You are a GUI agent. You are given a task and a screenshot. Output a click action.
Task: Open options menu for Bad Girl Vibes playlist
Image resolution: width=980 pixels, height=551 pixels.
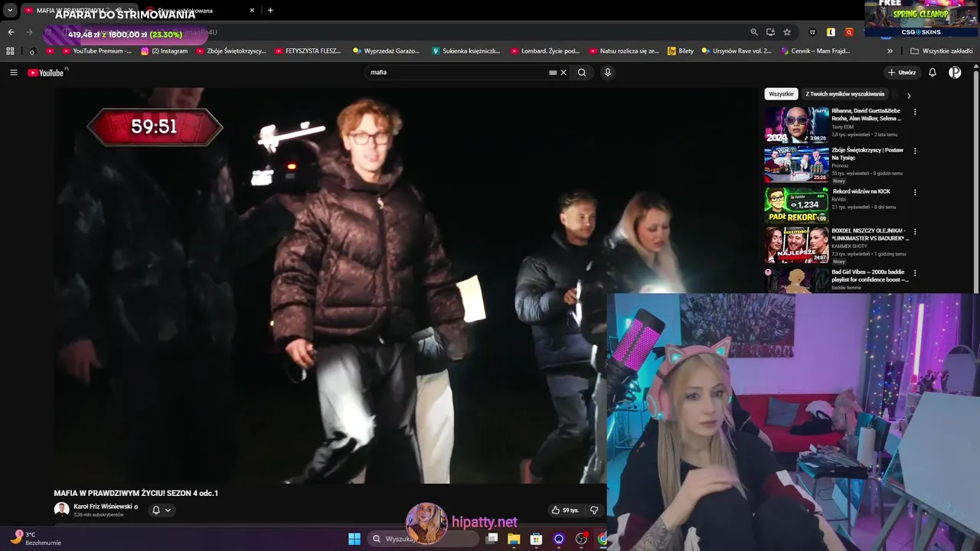pos(915,272)
